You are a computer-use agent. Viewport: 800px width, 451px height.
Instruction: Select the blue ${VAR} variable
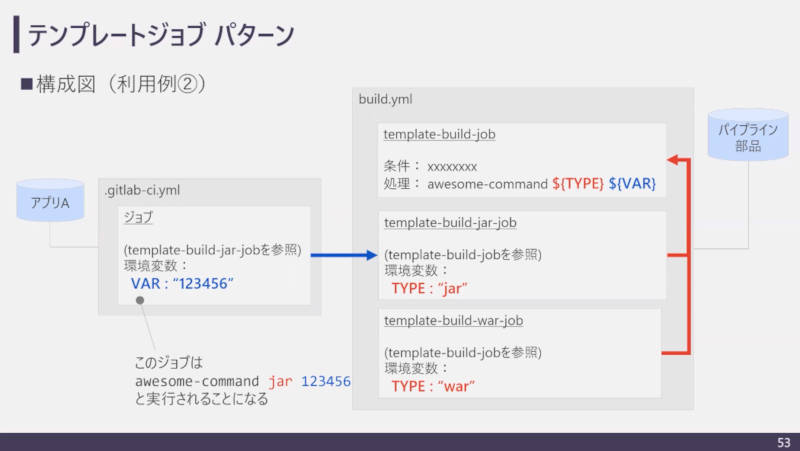click(x=632, y=184)
